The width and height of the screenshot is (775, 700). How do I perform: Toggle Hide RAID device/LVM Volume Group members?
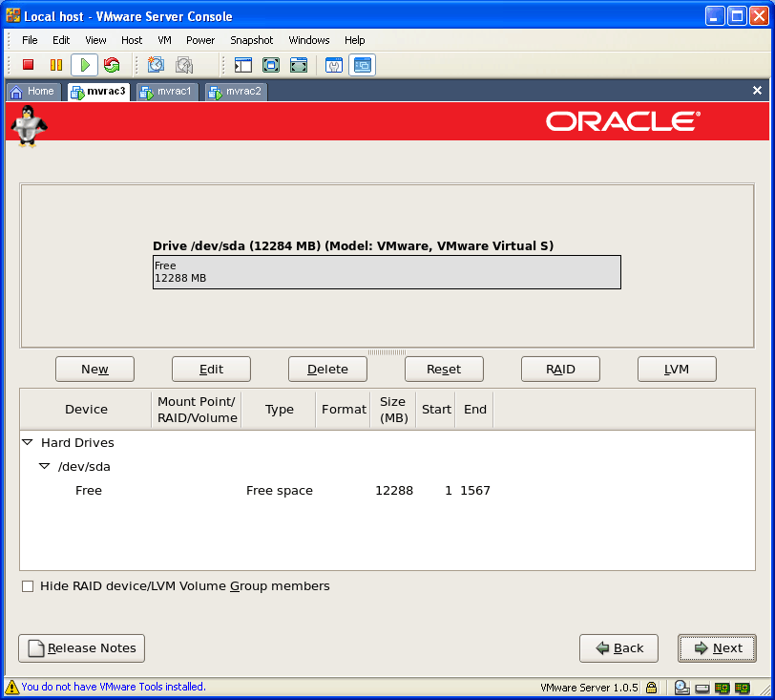click(28, 586)
